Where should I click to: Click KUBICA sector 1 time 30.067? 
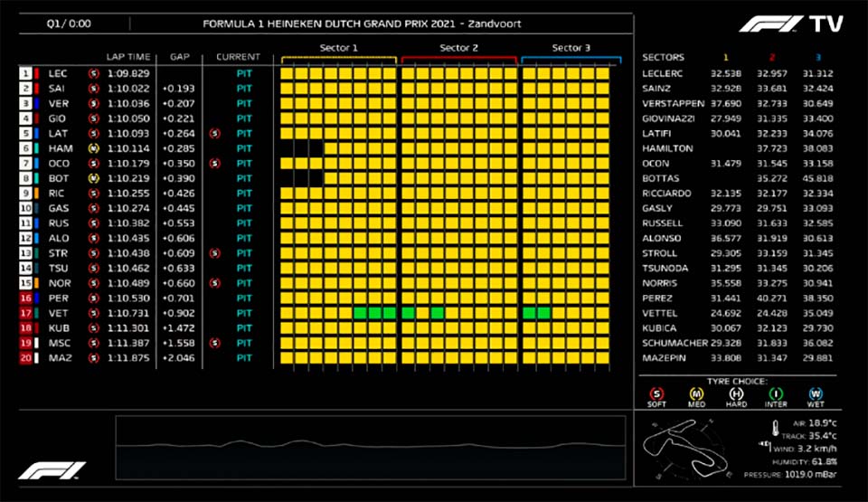726,327
